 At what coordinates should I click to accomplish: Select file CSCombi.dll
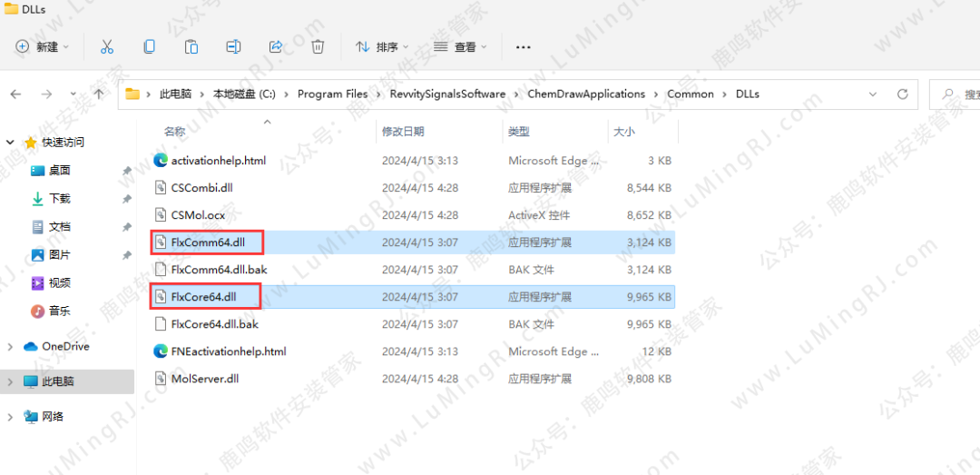pyautogui.click(x=201, y=187)
